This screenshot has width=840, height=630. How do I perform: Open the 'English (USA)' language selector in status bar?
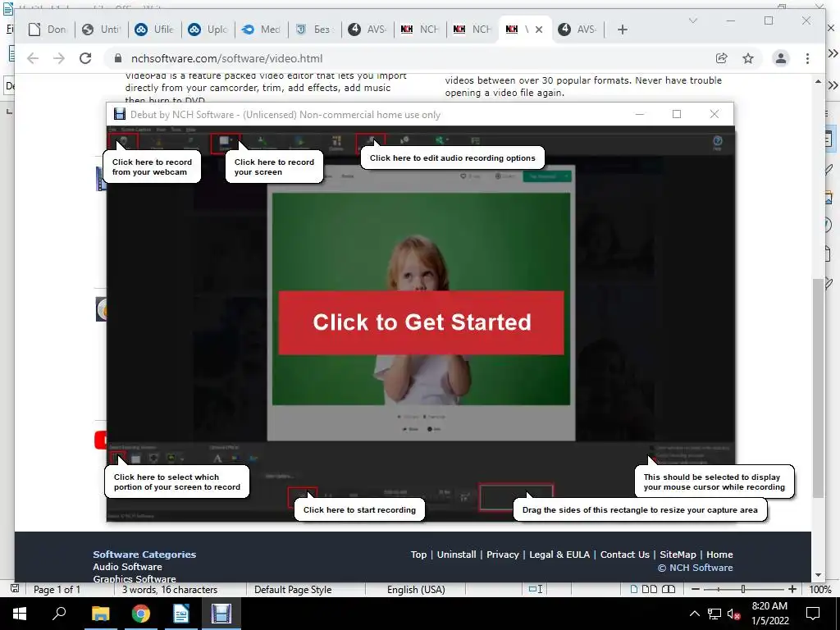[x=416, y=589]
